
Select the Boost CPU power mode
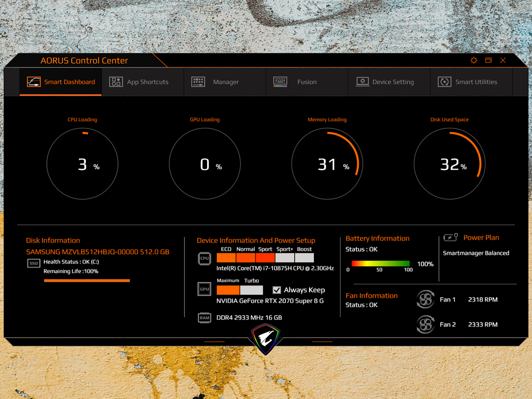[304, 258]
